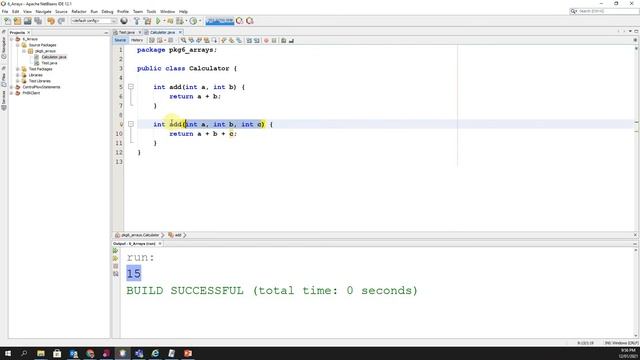Click the editor vertical scrollbar
Screen dimensions: 640x360
click(636, 139)
